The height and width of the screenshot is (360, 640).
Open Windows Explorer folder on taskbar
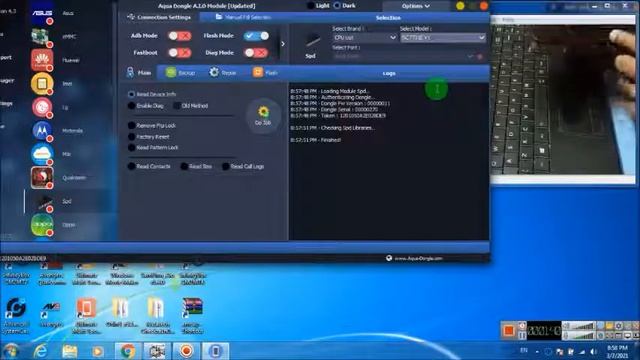pos(70,351)
